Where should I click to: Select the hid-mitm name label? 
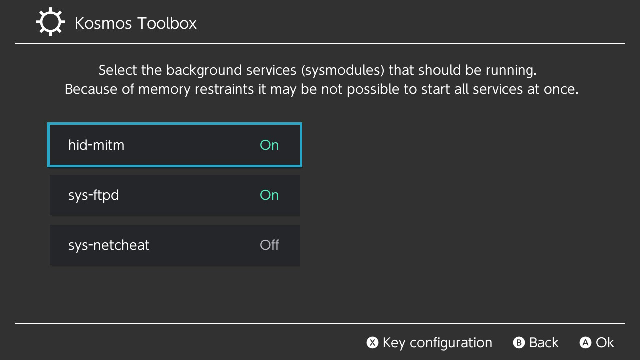pos(96,145)
